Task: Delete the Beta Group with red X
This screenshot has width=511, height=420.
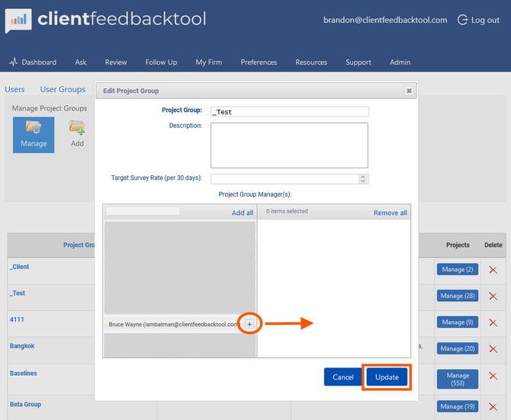Action: click(493, 406)
